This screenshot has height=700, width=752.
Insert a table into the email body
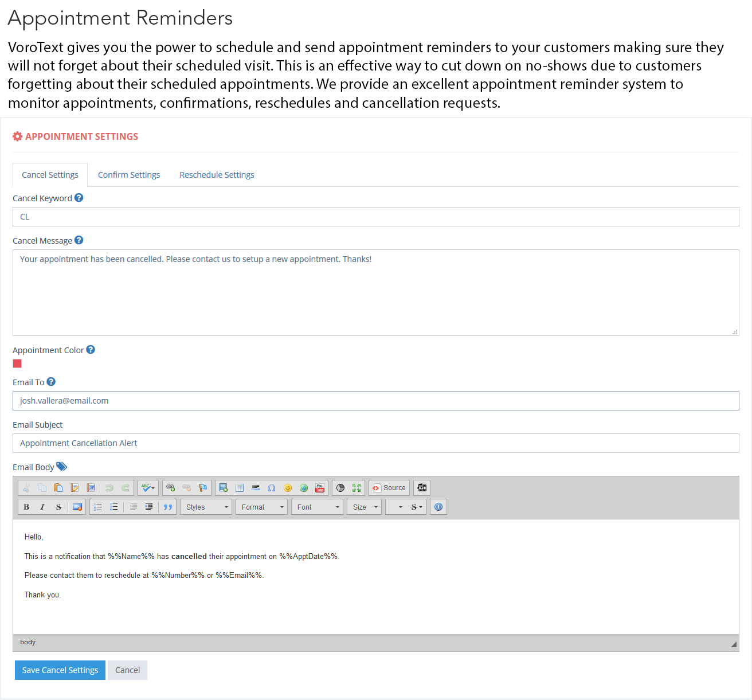click(240, 488)
